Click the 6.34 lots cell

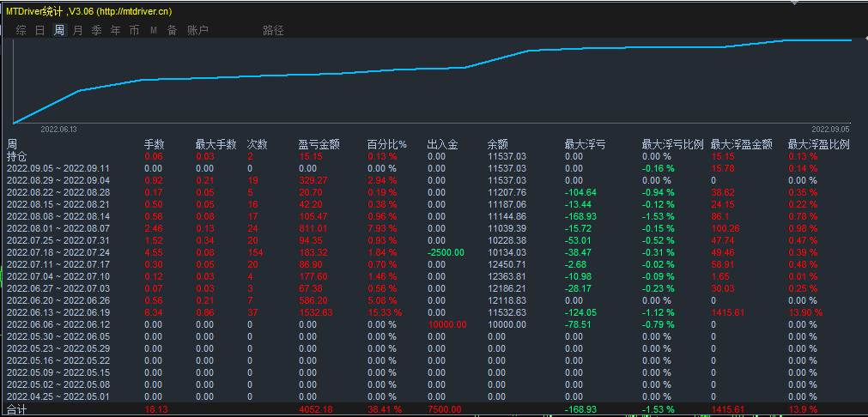click(154, 312)
